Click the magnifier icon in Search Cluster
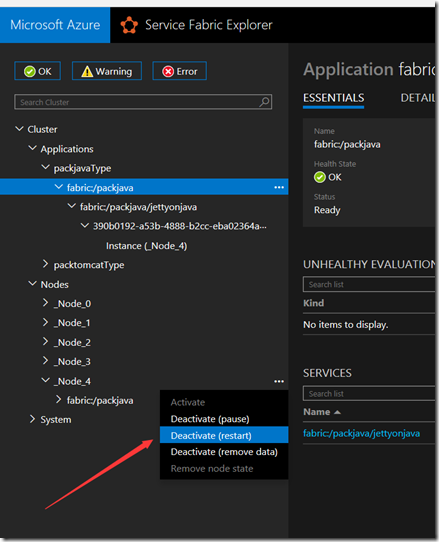 264,102
